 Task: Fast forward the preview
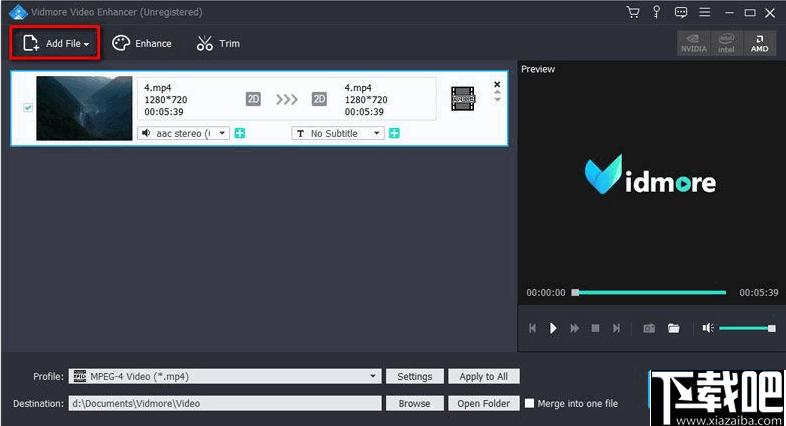pos(574,328)
